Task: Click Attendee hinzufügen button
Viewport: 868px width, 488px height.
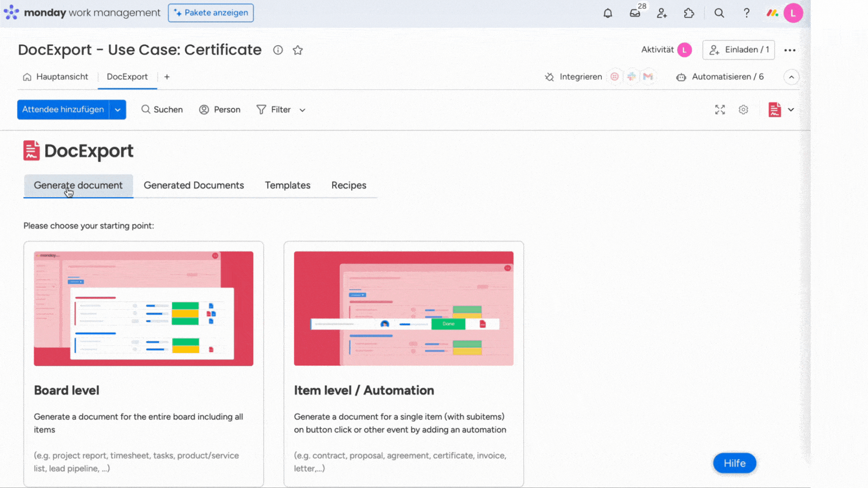Action: pos(63,109)
